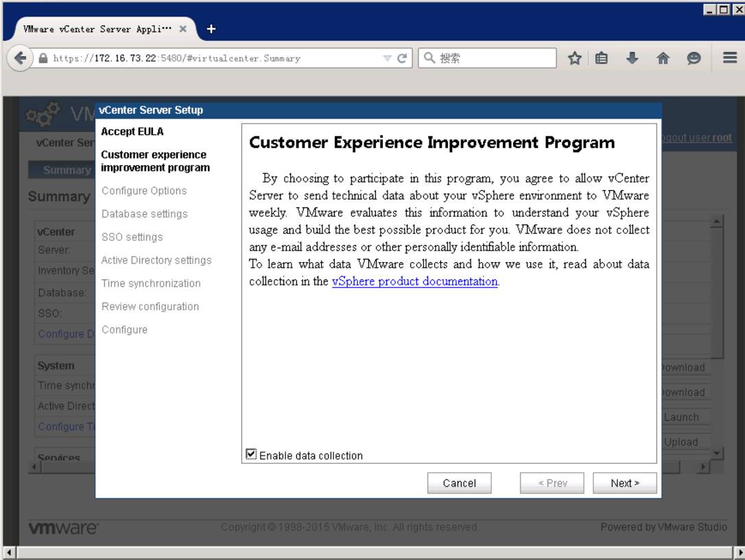Click the Customer Experience Improvement Program heading
The width and height of the screenshot is (745, 560).
pyautogui.click(x=432, y=143)
